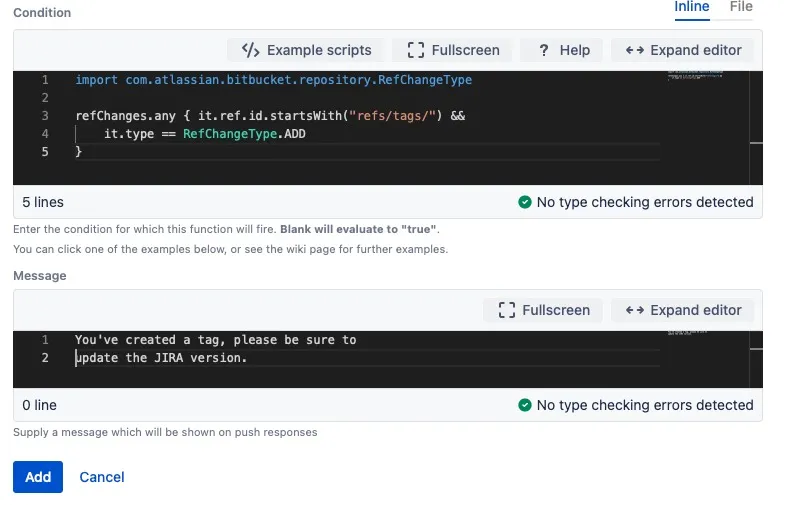The height and width of the screenshot is (505, 791).
Task: Click the RefChangeType.ADD code line
Action: pyautogui.click(x=204, y=134)
